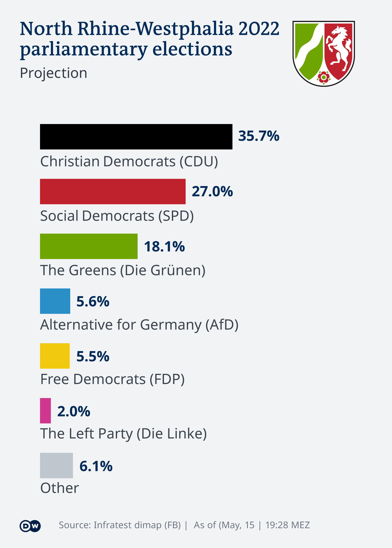Click the North Rhine-Westphalia coat of arms
Viewport: 392px width, 548px height.
(x=323, y=53)
